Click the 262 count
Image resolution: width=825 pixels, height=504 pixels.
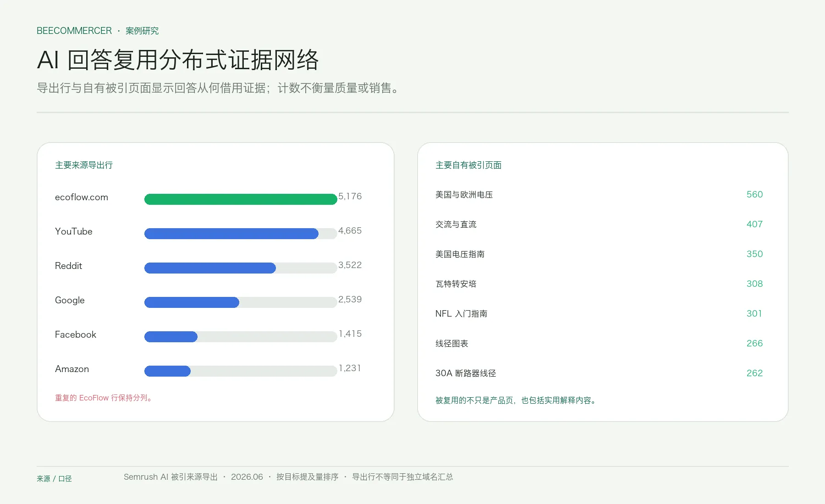point(754,373)
